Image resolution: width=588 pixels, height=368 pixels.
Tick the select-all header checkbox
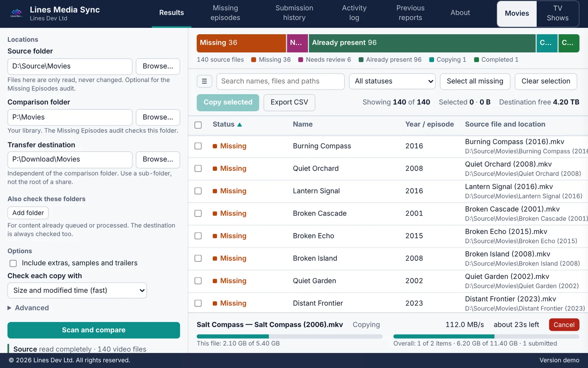tap(198, 125)
